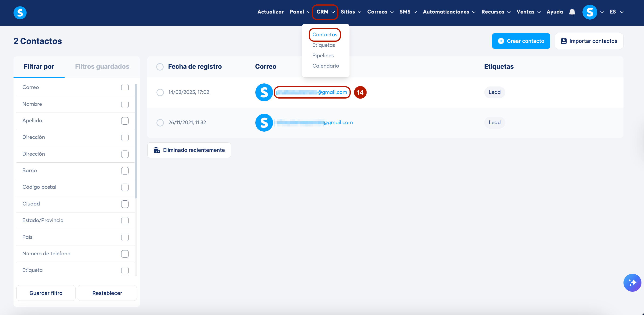Open the AI assistant sparkle button
The width and height of the screenshot is (644, 315).
(x=632, y=283)
